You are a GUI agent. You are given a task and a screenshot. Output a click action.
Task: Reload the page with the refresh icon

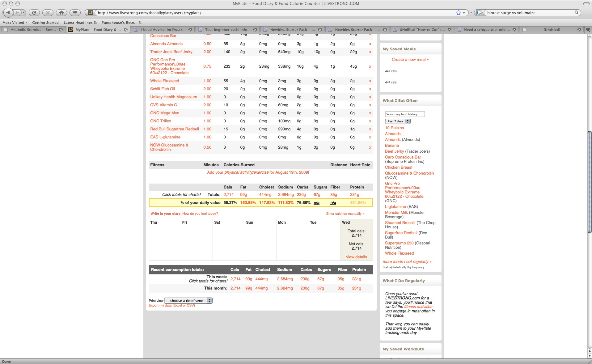pyautogui.click(x=34, y=13)
